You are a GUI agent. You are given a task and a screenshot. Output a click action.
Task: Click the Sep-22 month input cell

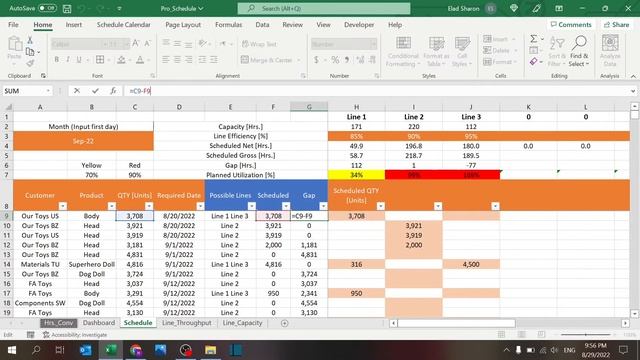83,141
